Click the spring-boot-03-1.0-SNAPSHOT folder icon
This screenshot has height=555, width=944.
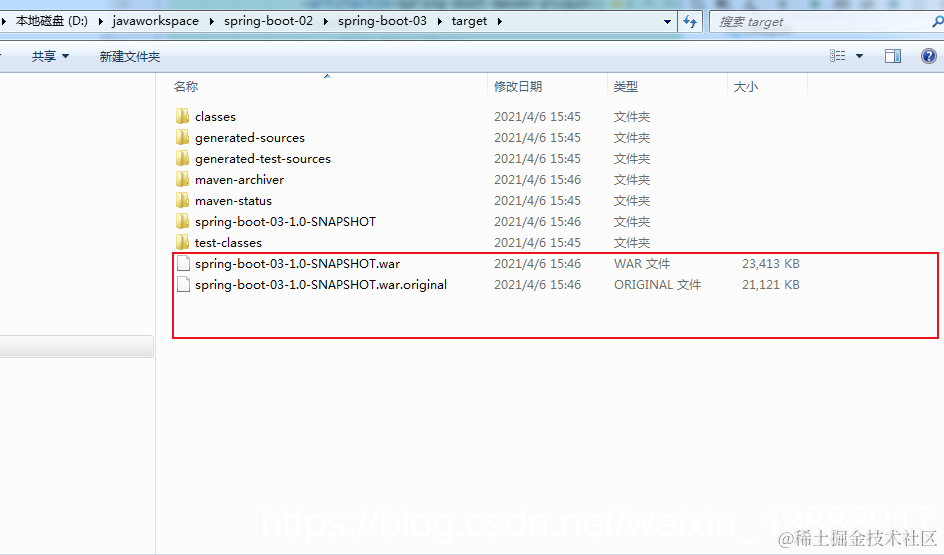(x=182, y=222)
